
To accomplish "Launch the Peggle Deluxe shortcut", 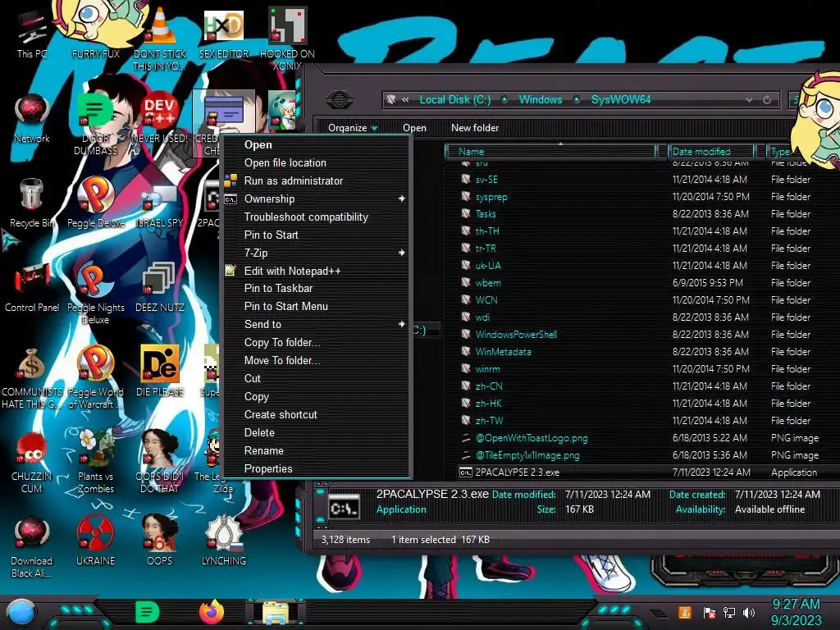I will 95,203.
